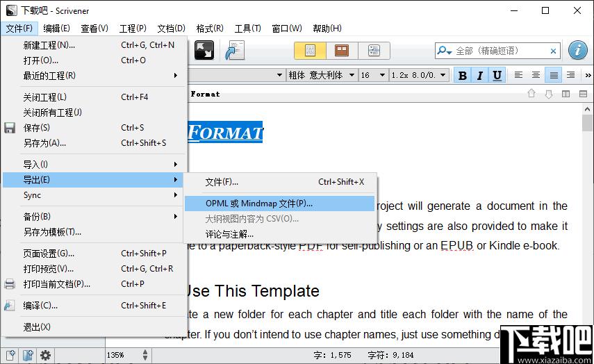Image resolution: width=594 pixels, height=364 pixels.
Task: Switch to outliner view mode
Action: click(374, 51)
